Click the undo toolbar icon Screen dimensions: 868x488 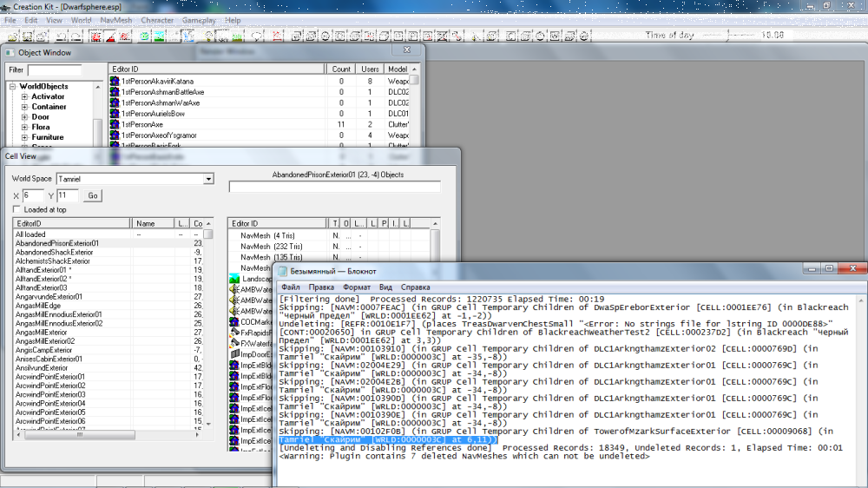62,36
